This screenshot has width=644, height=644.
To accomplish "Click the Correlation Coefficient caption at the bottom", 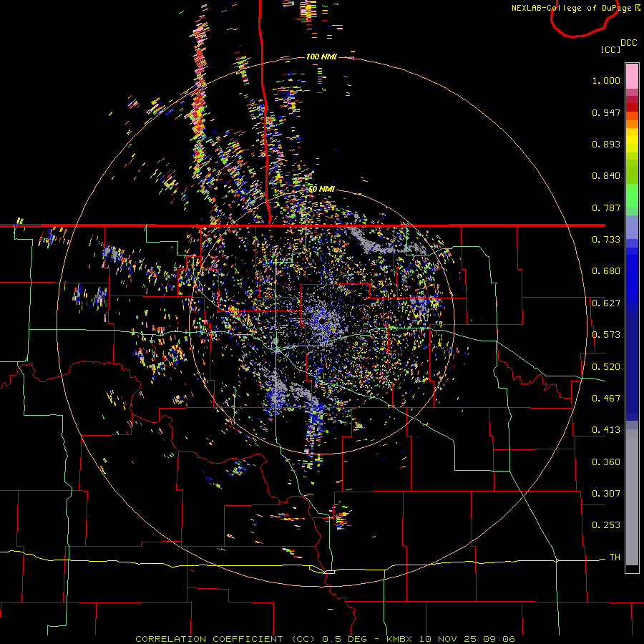I will pos(325,639).
